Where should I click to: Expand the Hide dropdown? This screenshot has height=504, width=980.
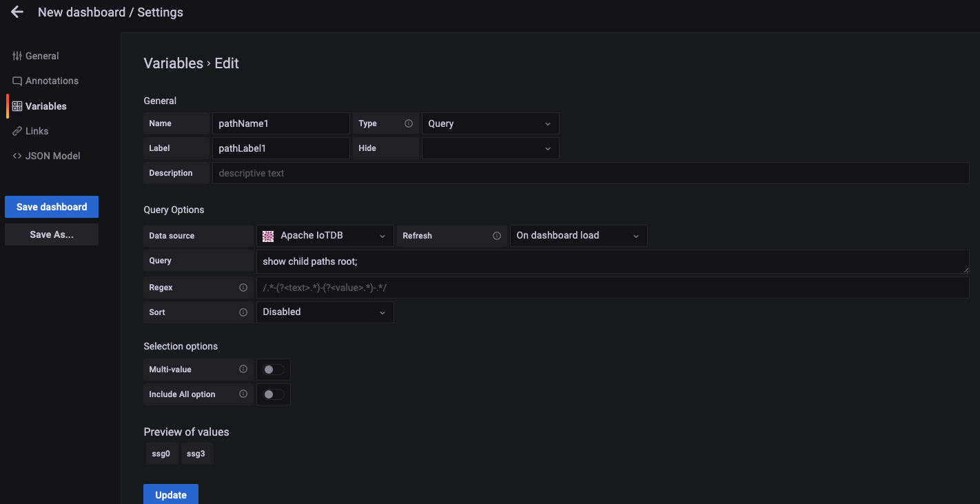[x=489, y=148]
